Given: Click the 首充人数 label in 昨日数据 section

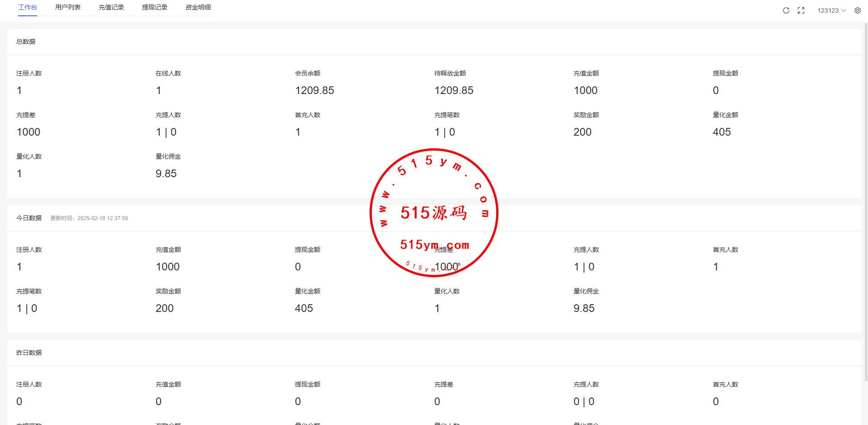Looking at the screenshot, I should (726, 384).
